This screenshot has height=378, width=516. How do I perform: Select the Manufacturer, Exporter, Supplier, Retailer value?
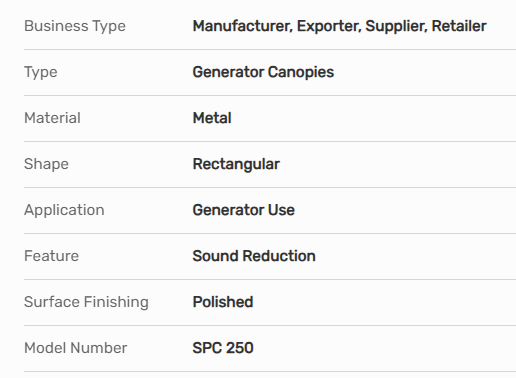pyautogui.click(x=340, y=26)
